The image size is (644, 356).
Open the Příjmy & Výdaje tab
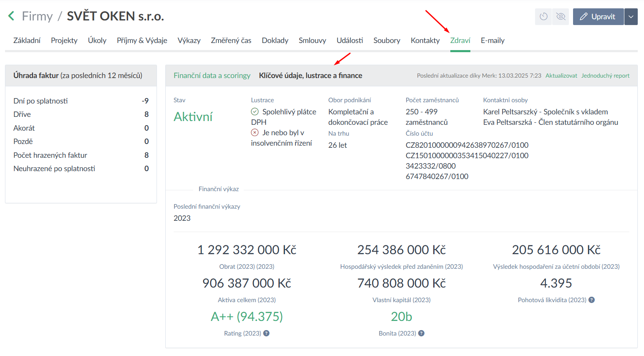point(142,40)
